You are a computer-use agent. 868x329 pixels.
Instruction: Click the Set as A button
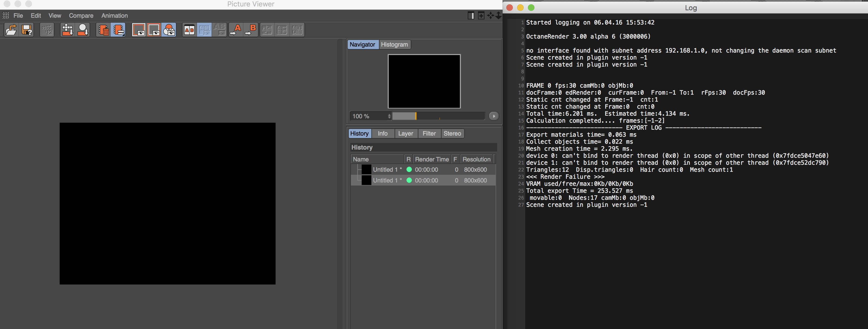point(236,30)
